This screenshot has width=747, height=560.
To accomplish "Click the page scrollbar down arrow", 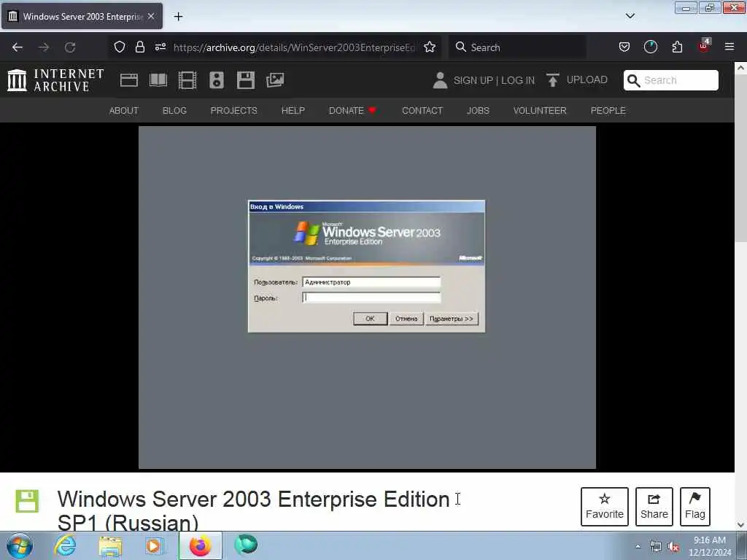I will 740,525.
